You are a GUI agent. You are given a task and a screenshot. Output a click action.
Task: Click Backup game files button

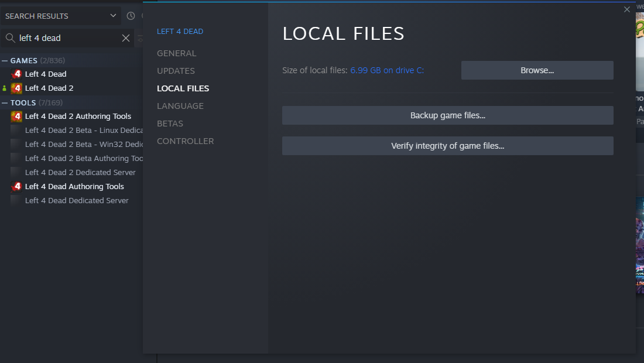tap(448, 115)
